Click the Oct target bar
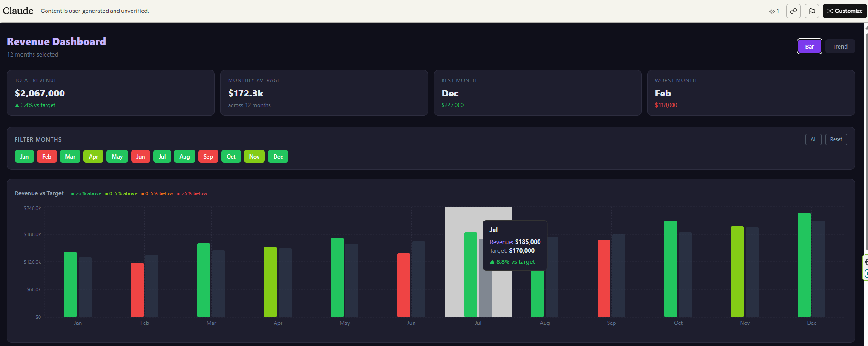Image resolution: width=868 pixels, height=346 pixels. [685, 274]
